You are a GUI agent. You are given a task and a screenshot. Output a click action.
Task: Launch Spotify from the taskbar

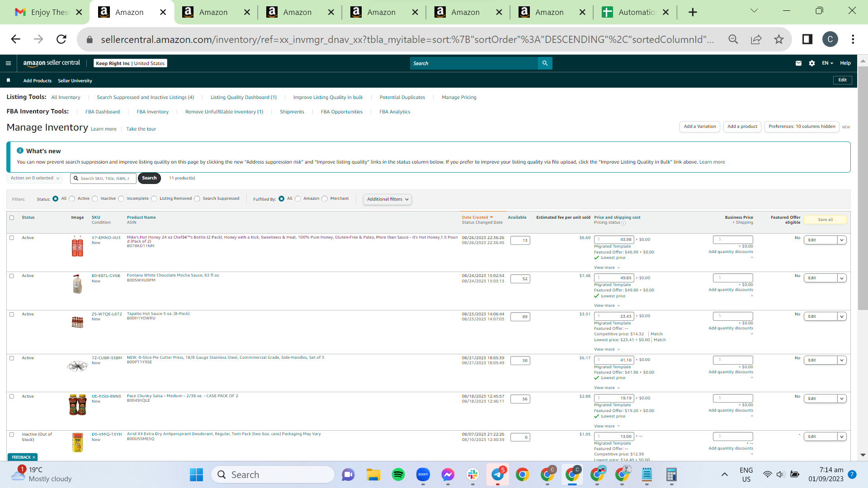click(x=398, y=474)
